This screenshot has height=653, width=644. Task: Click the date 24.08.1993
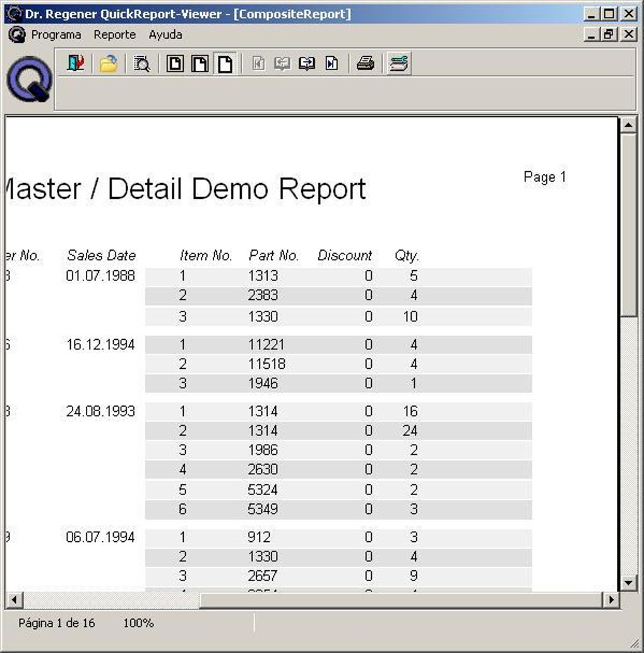(x=100, y=411)
